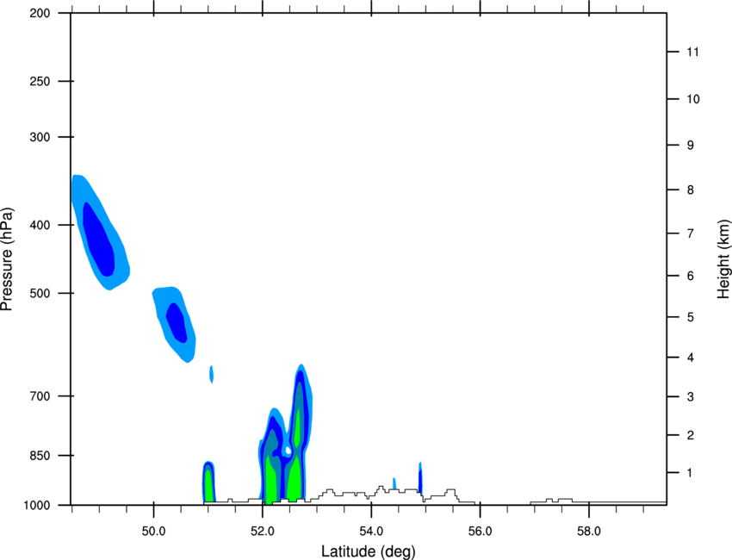Screen dimensions: 732x560
Task: Pick the 4 km height tick label
Action: coord(690,358)
